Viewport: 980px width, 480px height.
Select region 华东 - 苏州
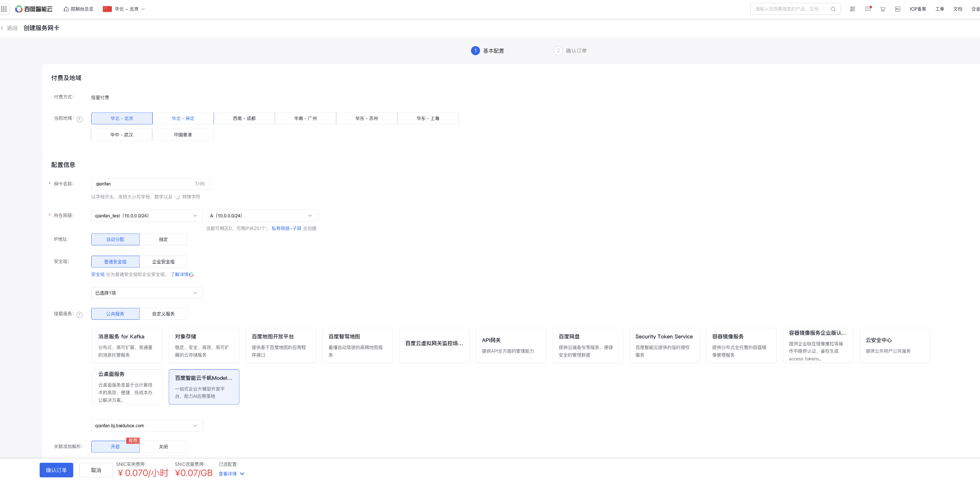(367, 118)
